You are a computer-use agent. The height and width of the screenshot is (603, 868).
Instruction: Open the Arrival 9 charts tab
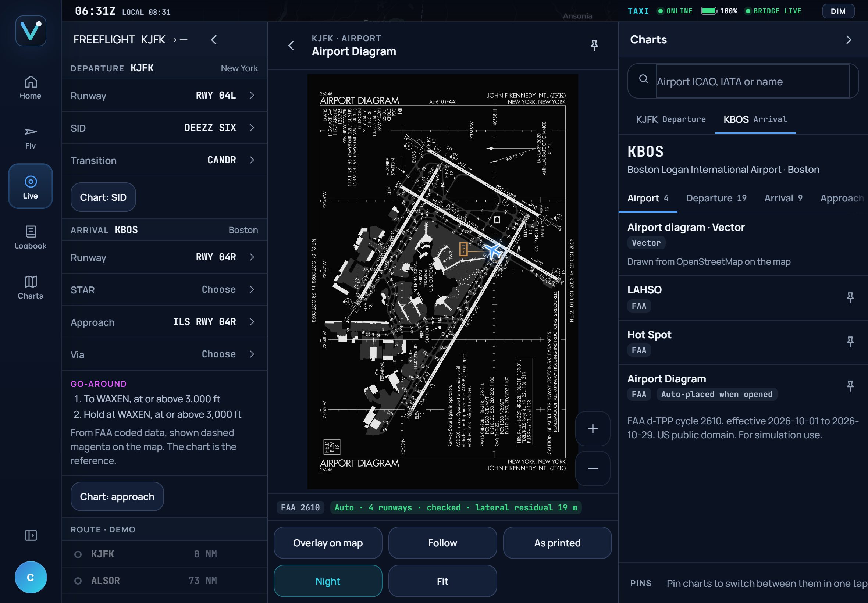[783, 198]
